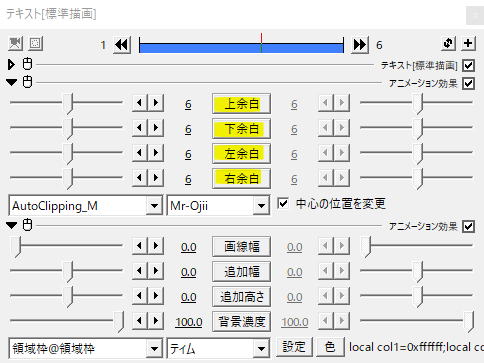Click the 画線幅 button
Viewport: 484px width, 363px height.
241,247
